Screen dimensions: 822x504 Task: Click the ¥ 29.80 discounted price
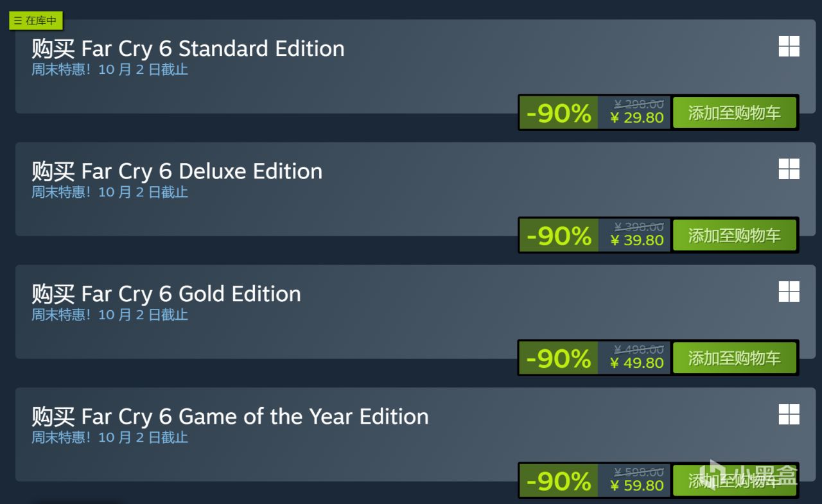(637, 118)
